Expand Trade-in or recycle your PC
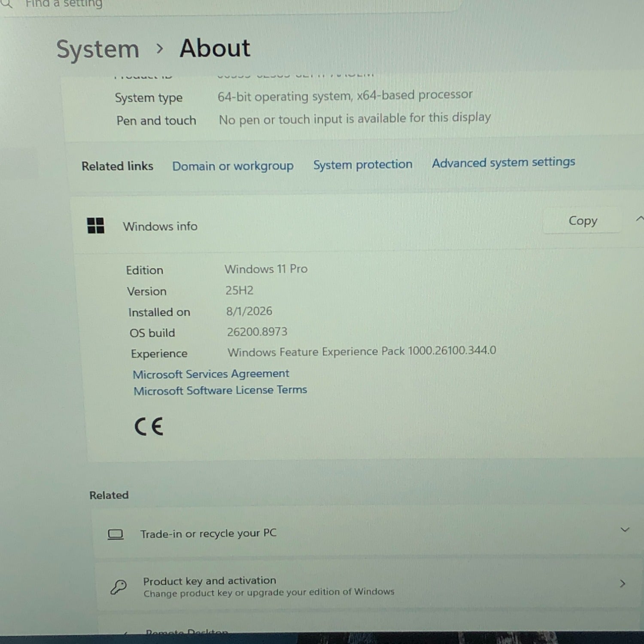The width and height of the screenshot is (644, 644). coord(625,530)
